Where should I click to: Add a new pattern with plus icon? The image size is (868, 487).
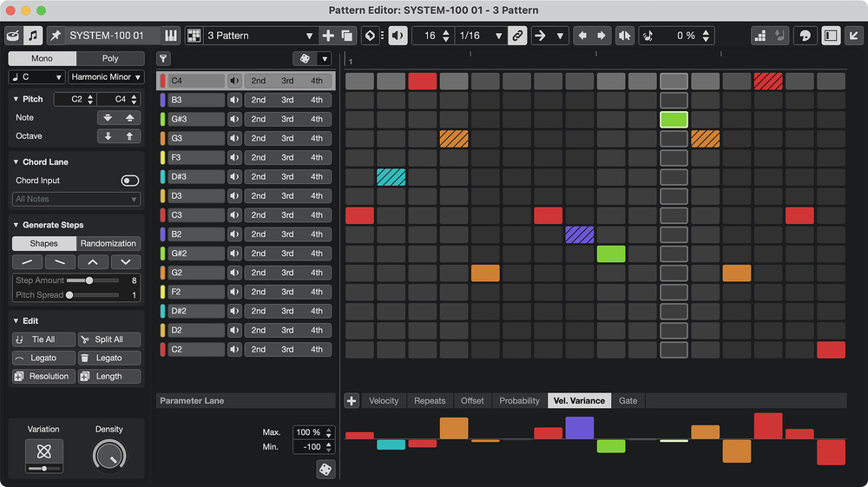[x=328, y=36]
